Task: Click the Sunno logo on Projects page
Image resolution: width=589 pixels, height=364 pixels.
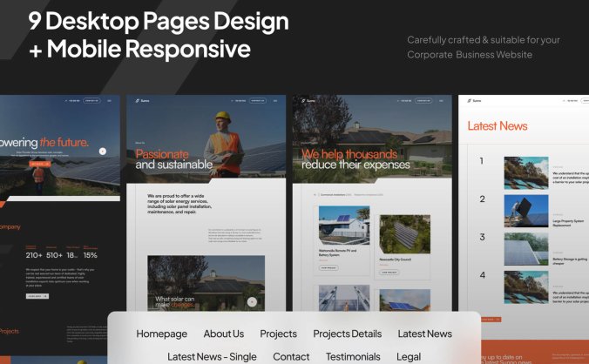Action: coord(308,101)
